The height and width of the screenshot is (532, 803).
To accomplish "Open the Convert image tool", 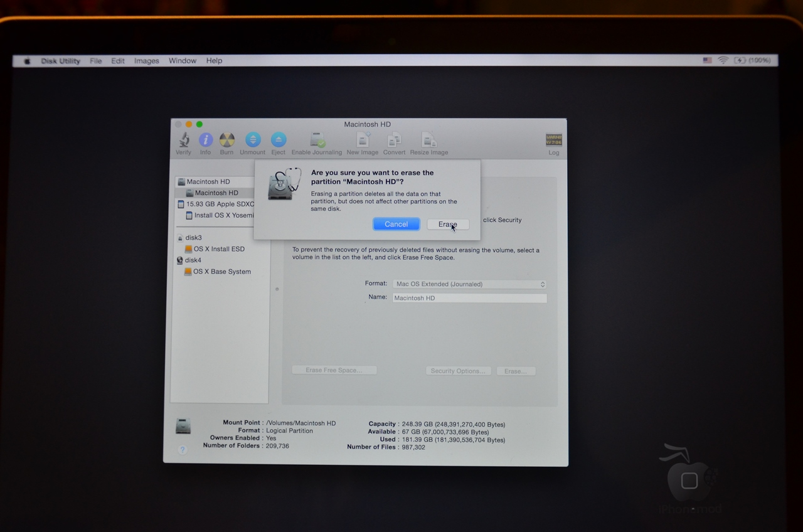I will 394,141.
